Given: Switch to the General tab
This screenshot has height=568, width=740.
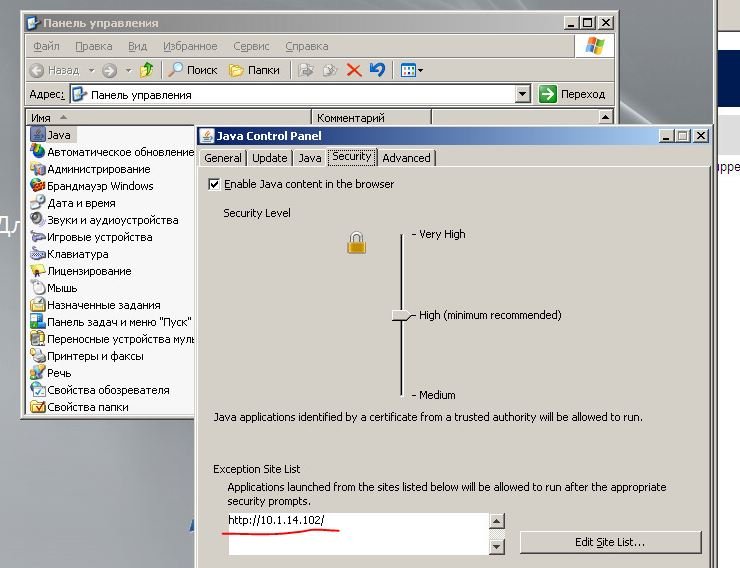Looking at the screenshot, I should 223,158.
